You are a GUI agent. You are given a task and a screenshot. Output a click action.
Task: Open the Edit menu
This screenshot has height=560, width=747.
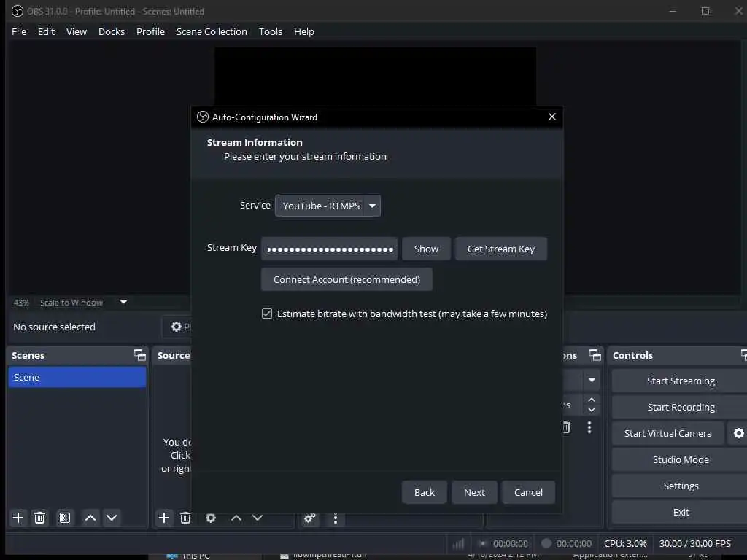pos(46,31)
